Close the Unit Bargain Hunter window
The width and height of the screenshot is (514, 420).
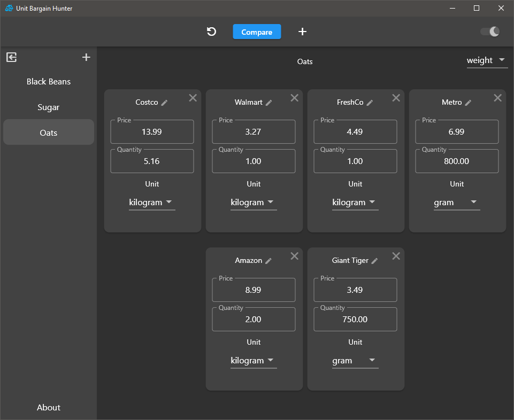(501, 8)
